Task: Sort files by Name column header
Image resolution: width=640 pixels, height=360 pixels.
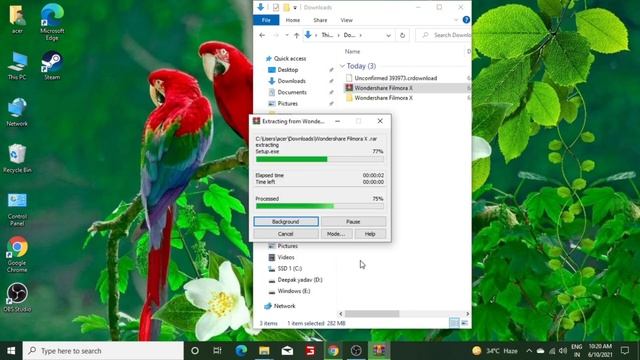Action: (352, 51)
